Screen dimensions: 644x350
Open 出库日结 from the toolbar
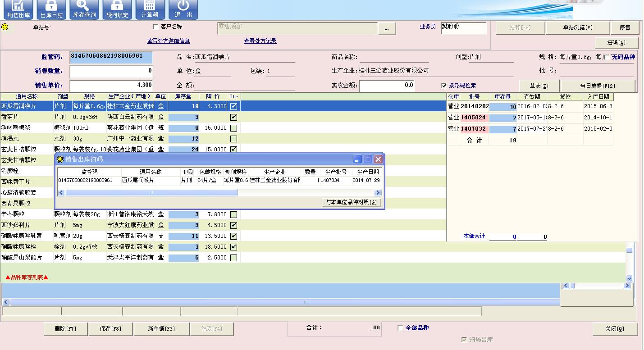point(51,9)
